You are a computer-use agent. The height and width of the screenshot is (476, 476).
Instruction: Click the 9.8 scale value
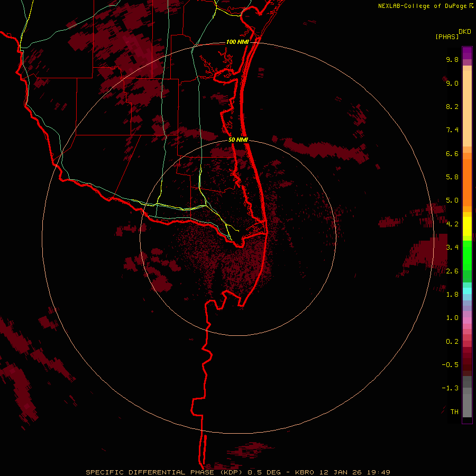coord(452,59)
